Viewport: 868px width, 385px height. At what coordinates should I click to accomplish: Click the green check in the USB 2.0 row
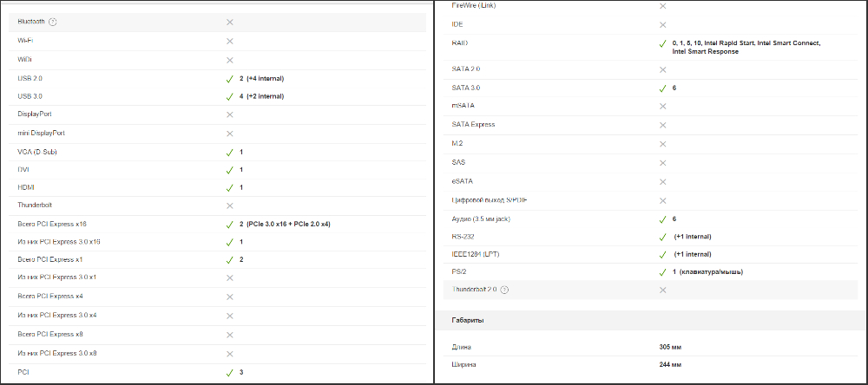pos(230,79)
